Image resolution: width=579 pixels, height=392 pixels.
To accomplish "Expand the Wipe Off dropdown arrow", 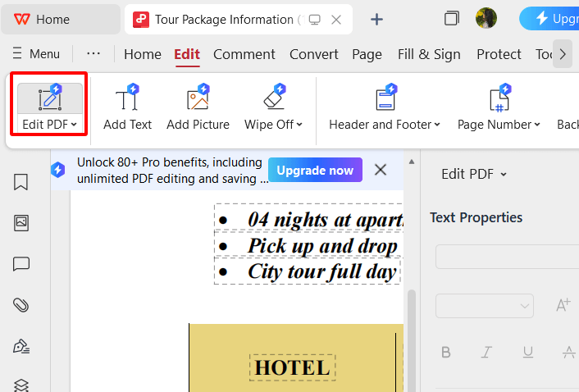I will (299, 125).
